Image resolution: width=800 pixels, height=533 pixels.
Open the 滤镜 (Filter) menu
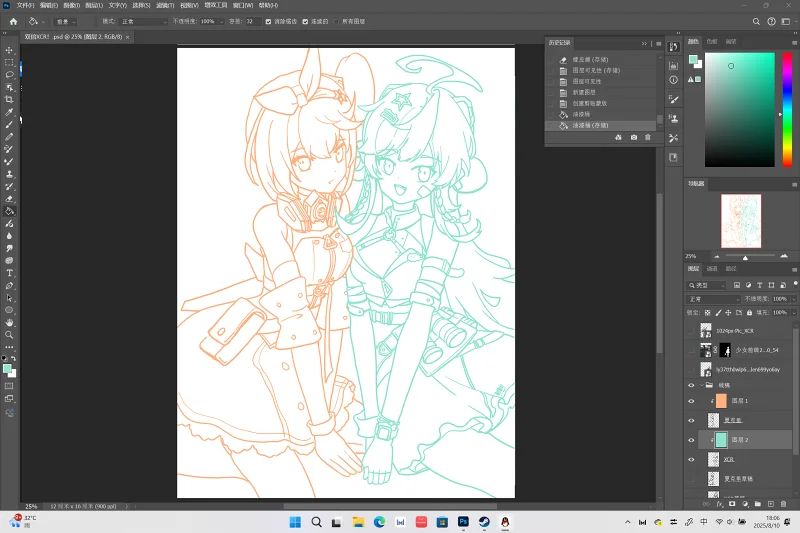click(162, 5)
